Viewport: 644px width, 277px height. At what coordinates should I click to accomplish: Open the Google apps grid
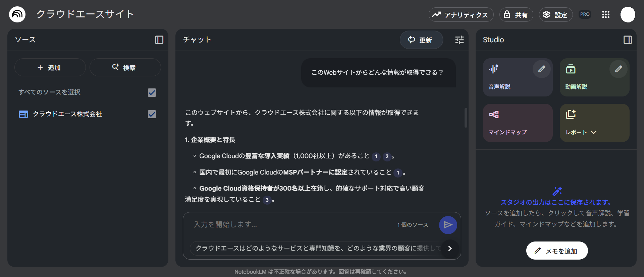606,14
